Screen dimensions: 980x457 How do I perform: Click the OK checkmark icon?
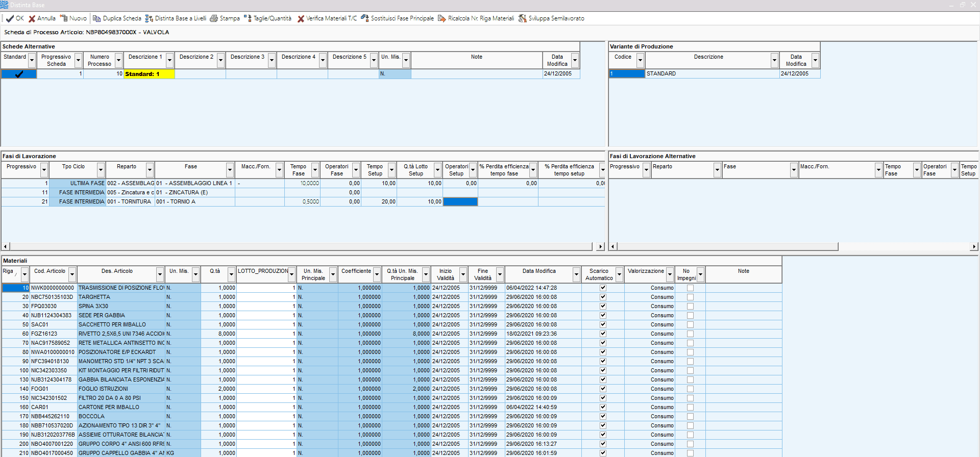click(x=10, y=18)
